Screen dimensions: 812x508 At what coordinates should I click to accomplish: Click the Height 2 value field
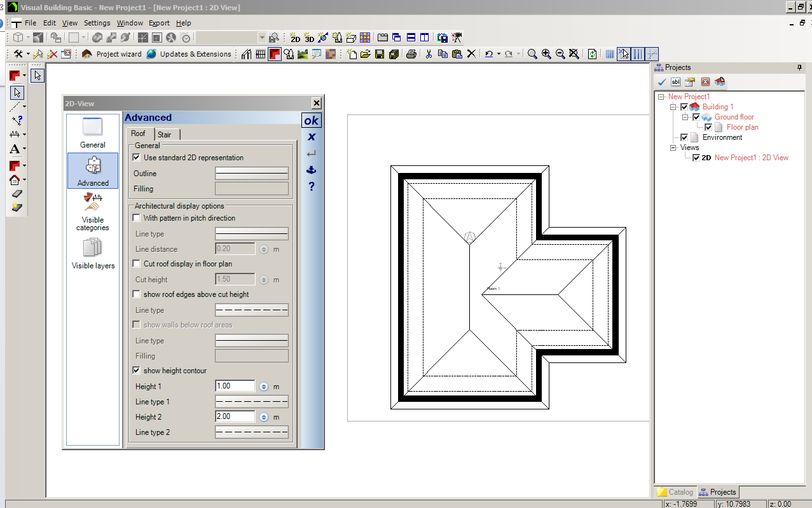point(235,417)
